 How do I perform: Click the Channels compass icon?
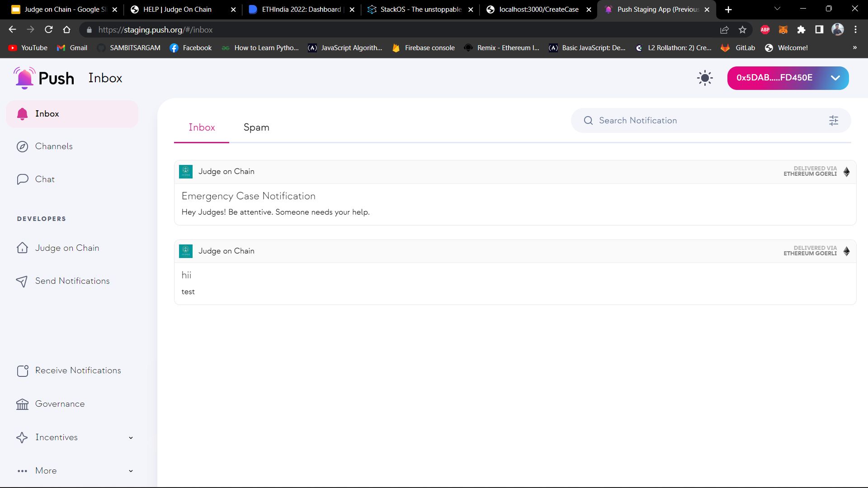coord(22,146)
